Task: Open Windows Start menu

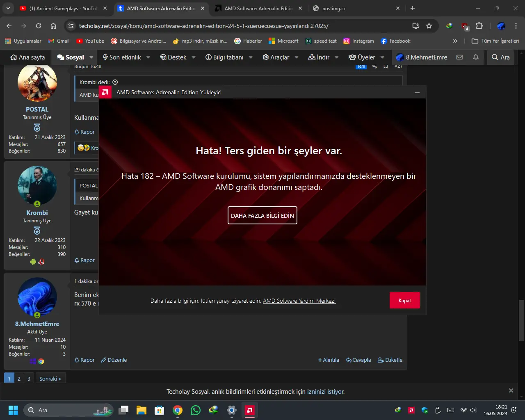Action: click(13, 410)
